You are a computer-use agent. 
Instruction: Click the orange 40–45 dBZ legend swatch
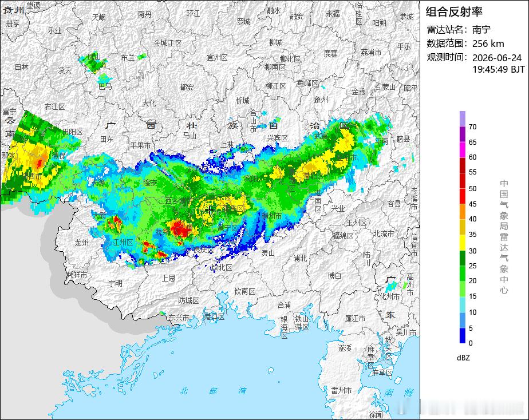(x=462, y=212)
